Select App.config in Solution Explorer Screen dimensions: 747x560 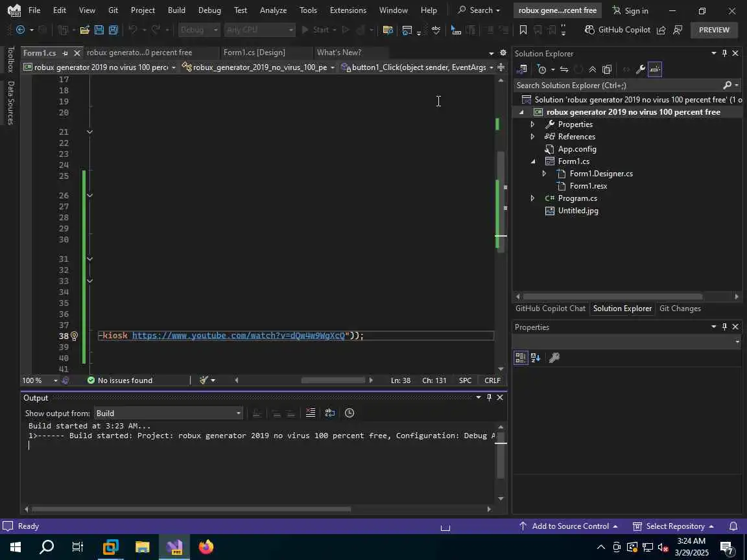(577, 149)
